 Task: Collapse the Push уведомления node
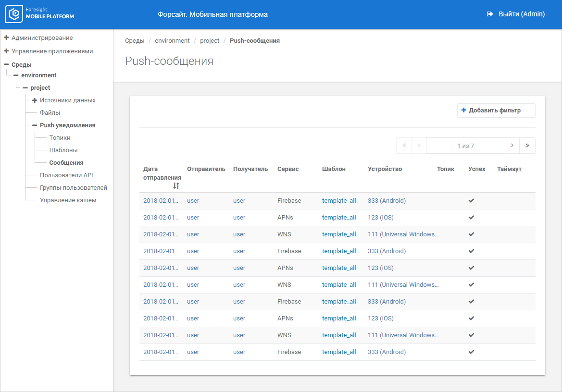click(x=35, y=125)
